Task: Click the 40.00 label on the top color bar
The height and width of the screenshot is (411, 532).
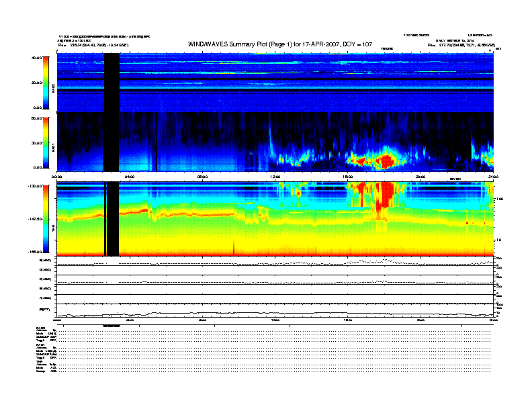Action: (x=37, y=58)
